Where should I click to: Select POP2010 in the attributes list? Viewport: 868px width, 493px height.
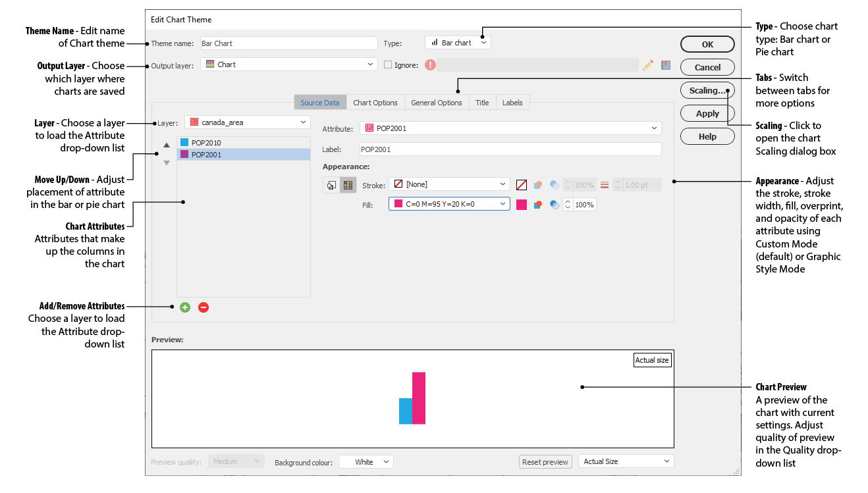coord(206,143)
